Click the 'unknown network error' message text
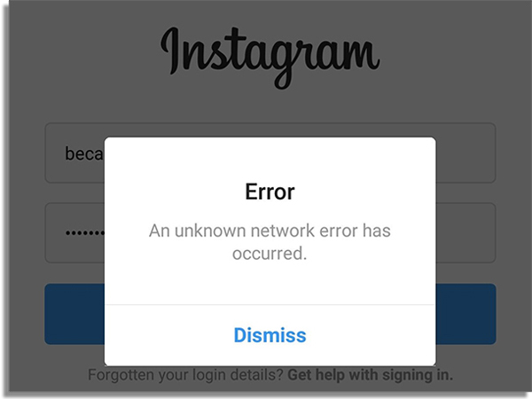Image resolution: width=532 pixels, height=399 pixels. click(x=270, y=241)
